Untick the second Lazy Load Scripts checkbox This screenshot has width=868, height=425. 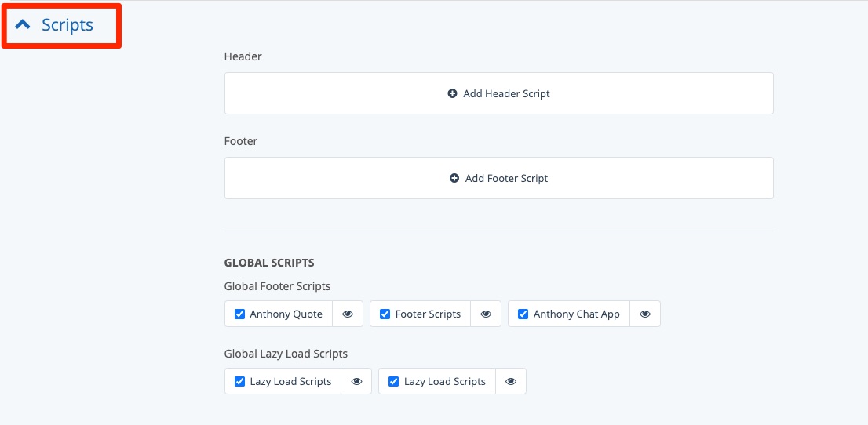394,381
